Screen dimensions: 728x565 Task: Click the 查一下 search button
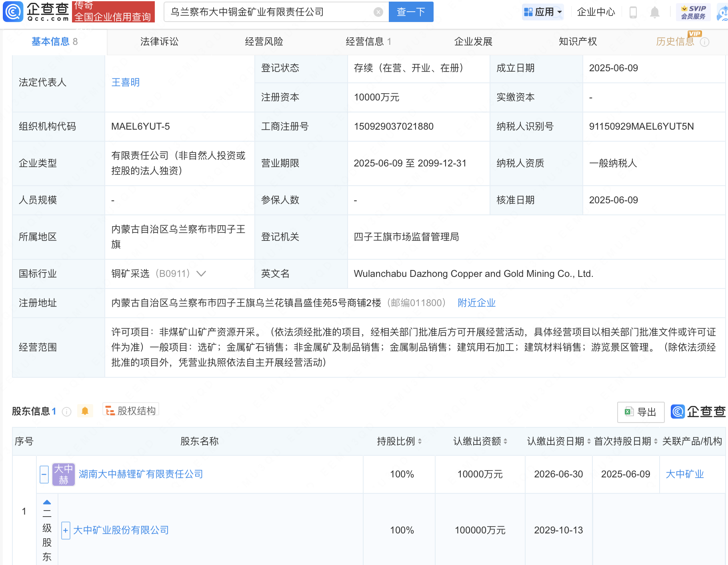(x=411, y=12)
